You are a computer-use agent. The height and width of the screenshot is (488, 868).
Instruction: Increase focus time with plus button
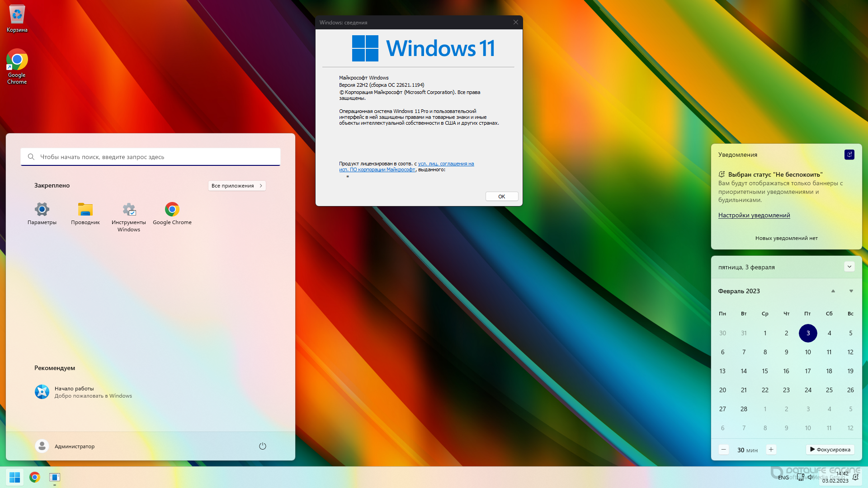[x=771, y=450]
